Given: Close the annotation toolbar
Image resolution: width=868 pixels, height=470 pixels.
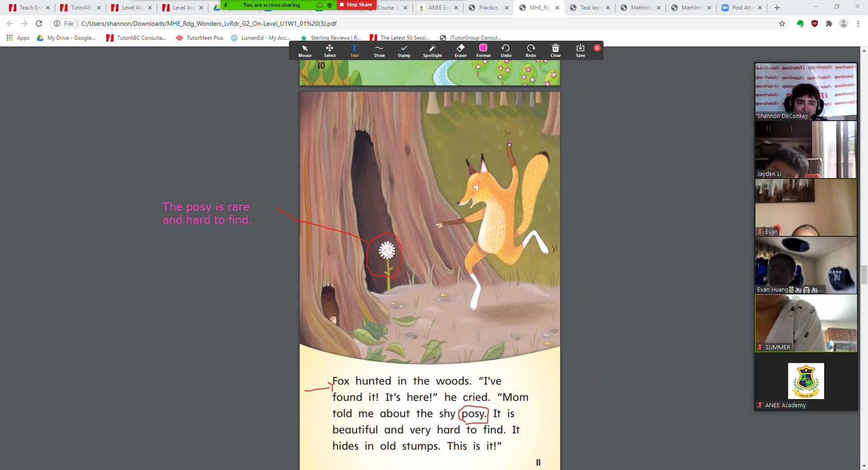Looking at the screenshot, I should coord(597,47).
